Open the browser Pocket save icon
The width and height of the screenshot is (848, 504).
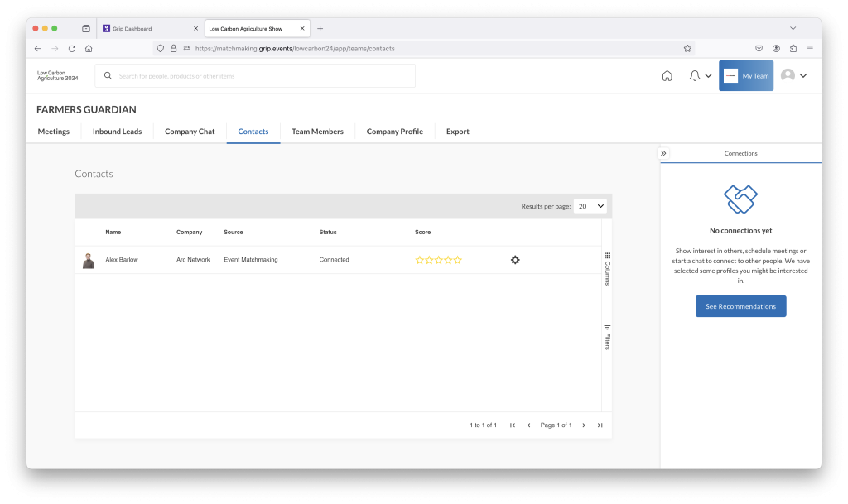tap(759, 49)
